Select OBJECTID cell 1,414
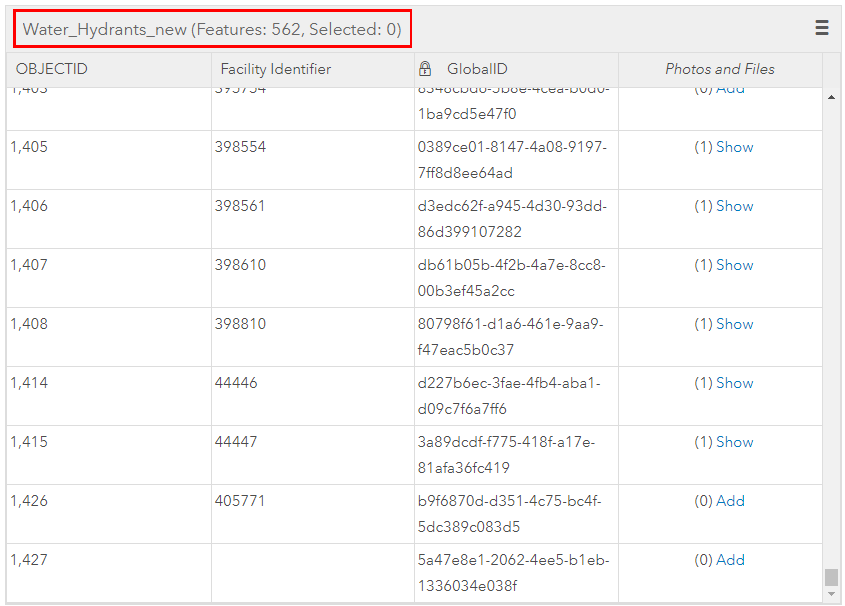 108,396
